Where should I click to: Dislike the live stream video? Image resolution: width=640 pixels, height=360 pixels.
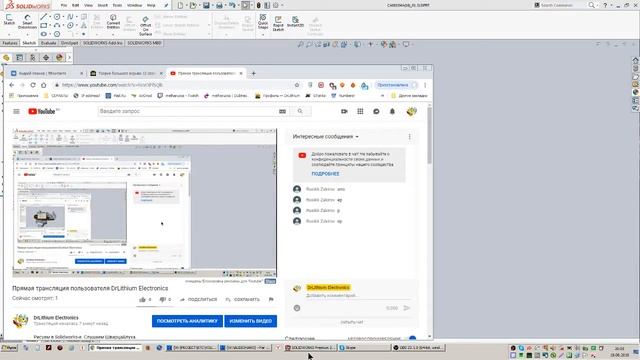162,300
